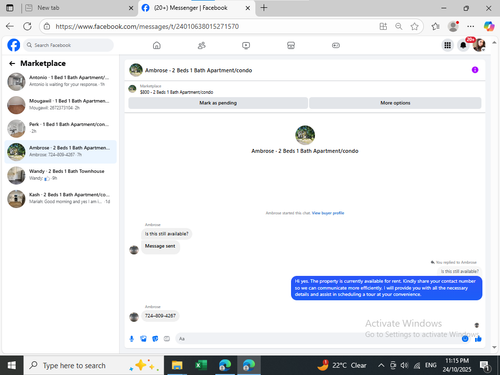This screenshot has height=375, width=500.
Task: Select the Messenger | Facebook tab
Action: (197, 8)
